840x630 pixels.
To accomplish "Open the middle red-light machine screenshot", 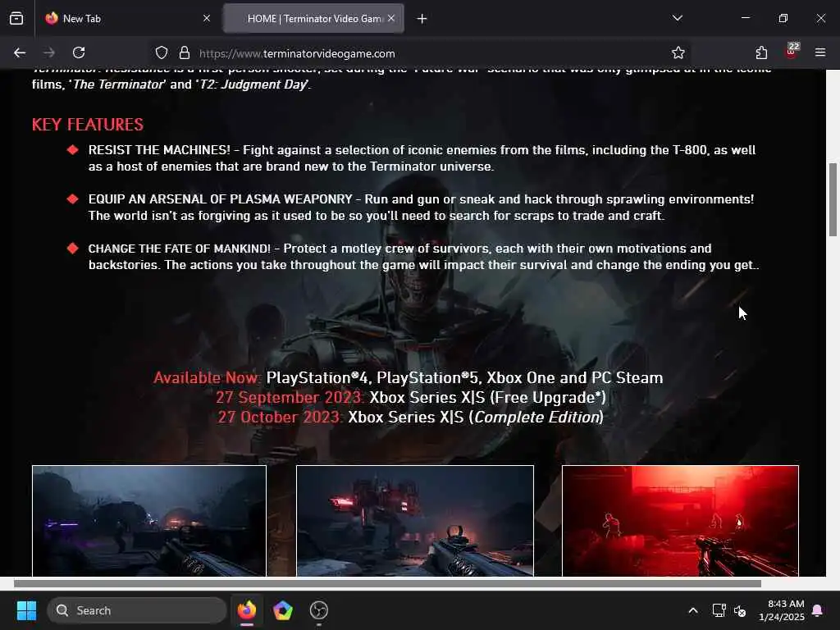I will click(x=414, y=521).
